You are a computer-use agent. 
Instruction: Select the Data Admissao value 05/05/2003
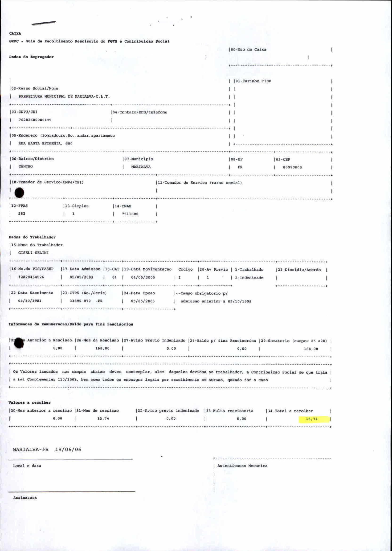click(x=82, y=277)
